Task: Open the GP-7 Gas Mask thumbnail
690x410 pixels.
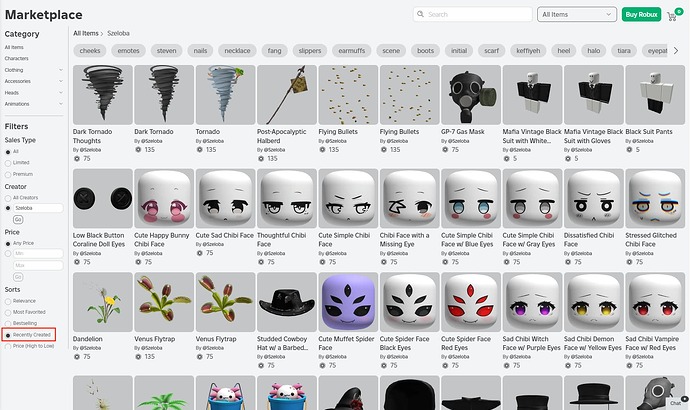Action: coord(471,95)
